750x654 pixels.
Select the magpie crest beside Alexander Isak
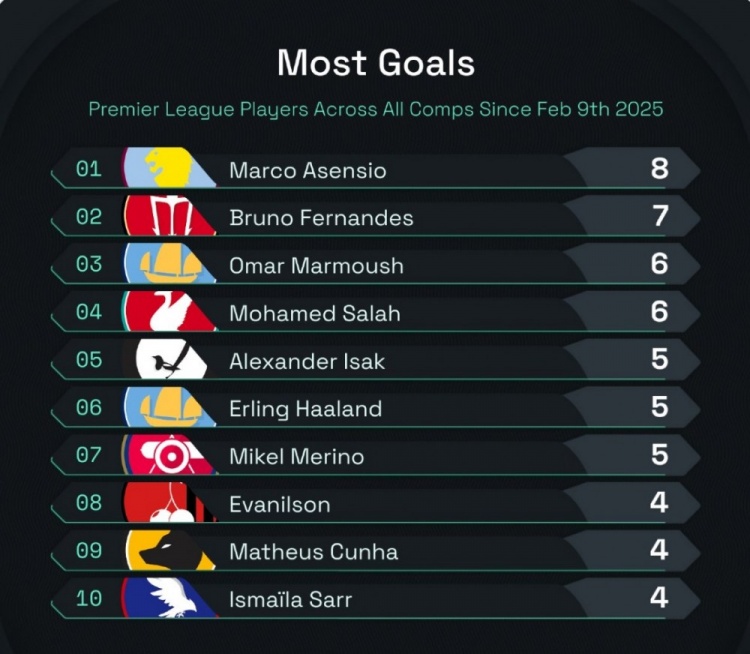coord(168,360)
